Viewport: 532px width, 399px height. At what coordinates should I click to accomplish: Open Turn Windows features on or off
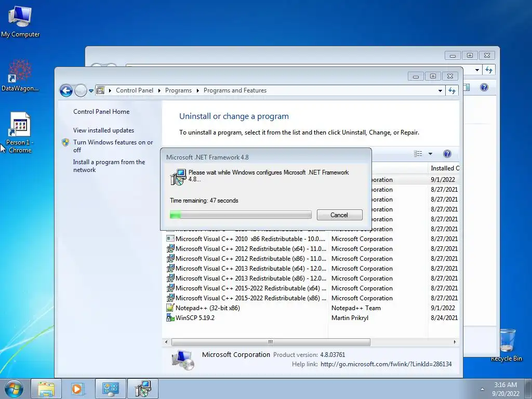pyautogui.click(x=113, y=146)
